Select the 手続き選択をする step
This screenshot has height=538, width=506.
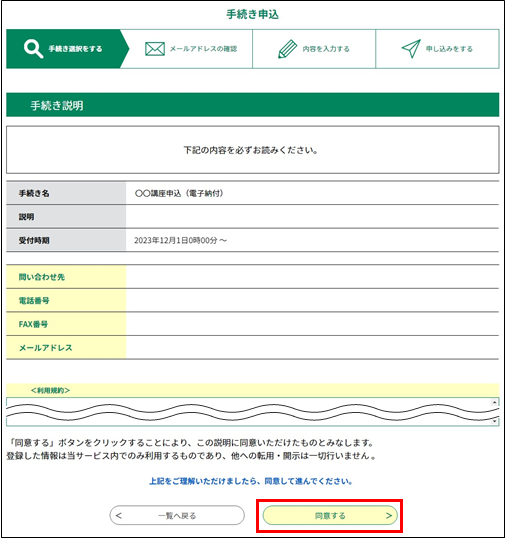[x=67, y=49]
